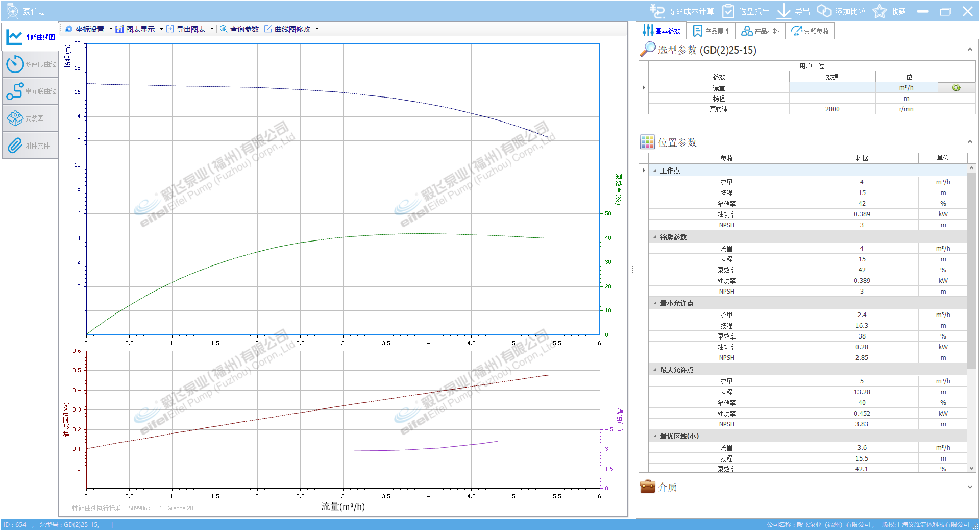980x531 pixels.
Task: Collapse the 工作点 group
Action: pyautogui.click(x=655, y=171)
